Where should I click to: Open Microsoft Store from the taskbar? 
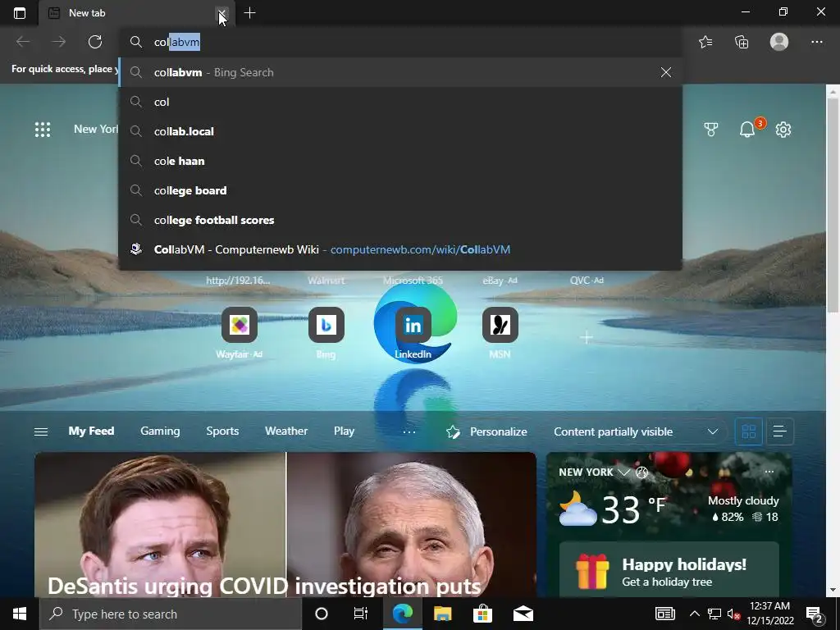(482, 614)
